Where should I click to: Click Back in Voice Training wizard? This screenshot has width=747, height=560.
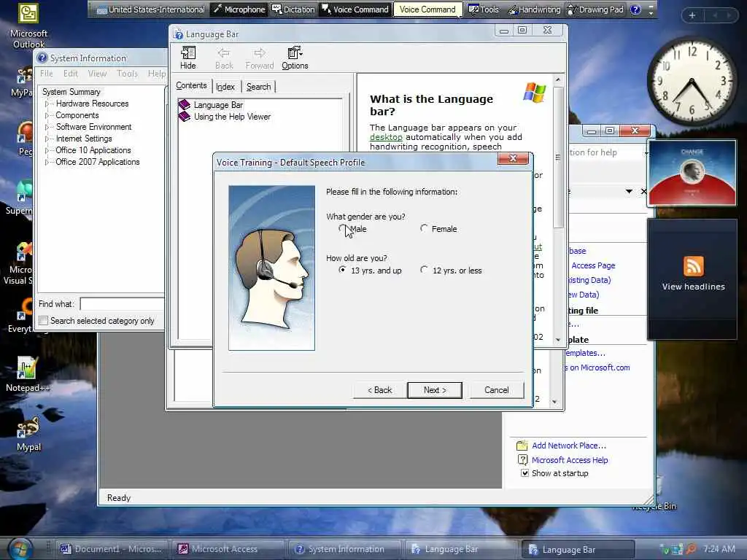(379, 390)
